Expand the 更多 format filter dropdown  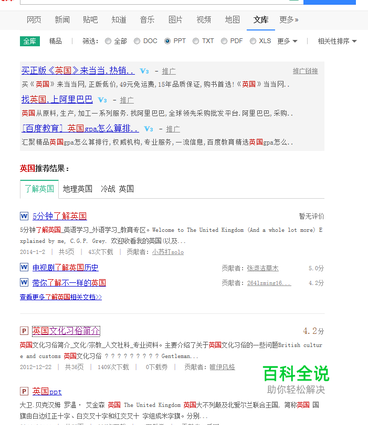[x=287, y=41]
